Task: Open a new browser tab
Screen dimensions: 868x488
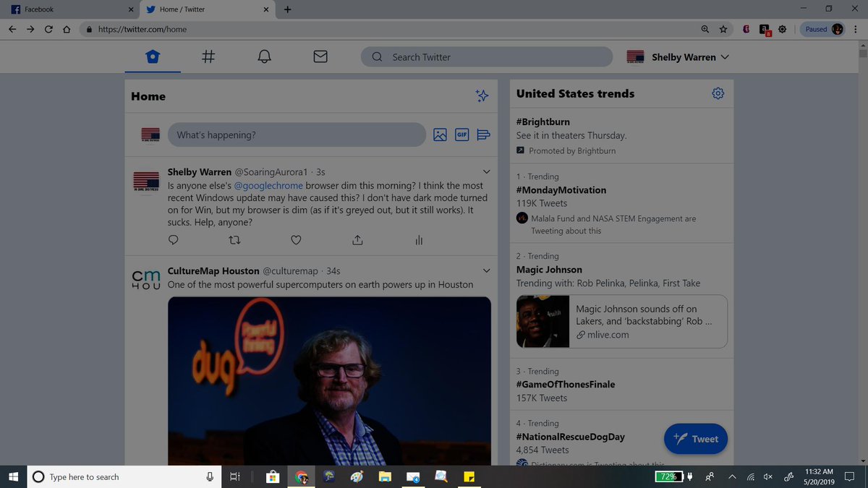Action: (288, 9)
